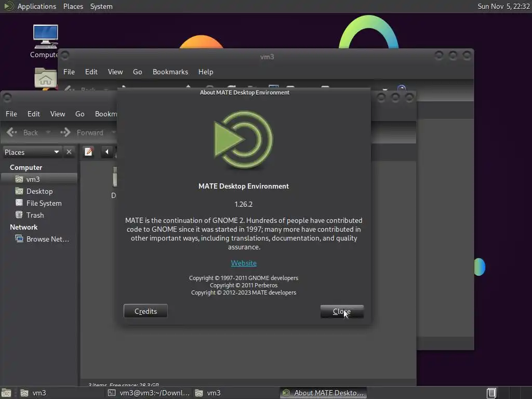Open Edit menu in front file manager window
Screen dimensions: 532x399
pyautogui.click(x=33, y=114)
